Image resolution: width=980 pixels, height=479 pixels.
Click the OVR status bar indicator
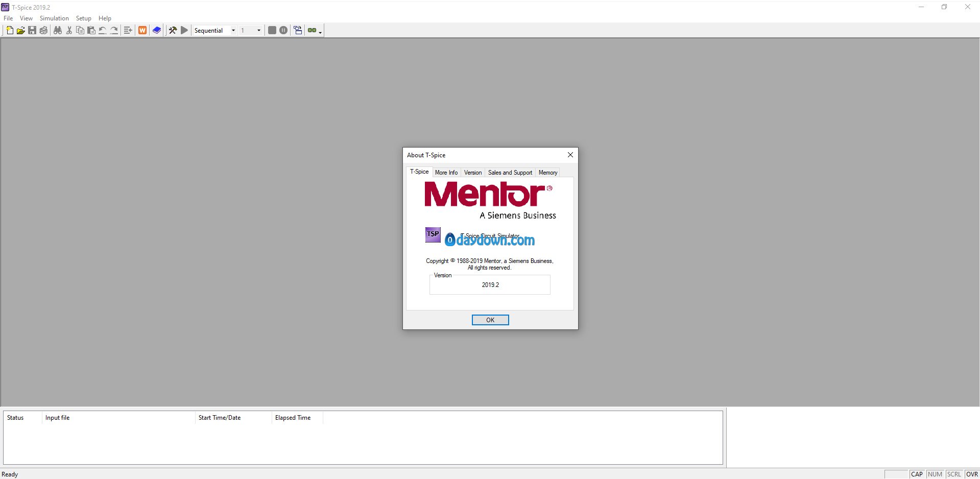[972, 474]
